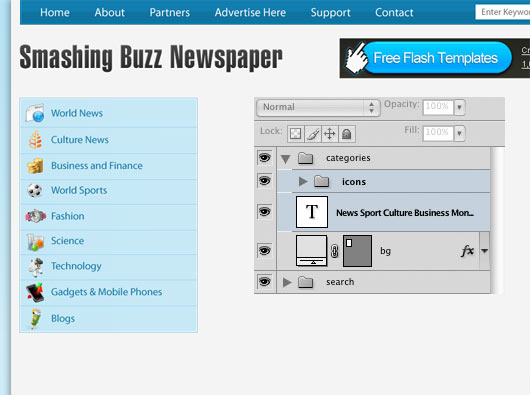This screenshot has width=530, height=395.
Task: Expand the search group triangle
Action: [x=287, y=282]
